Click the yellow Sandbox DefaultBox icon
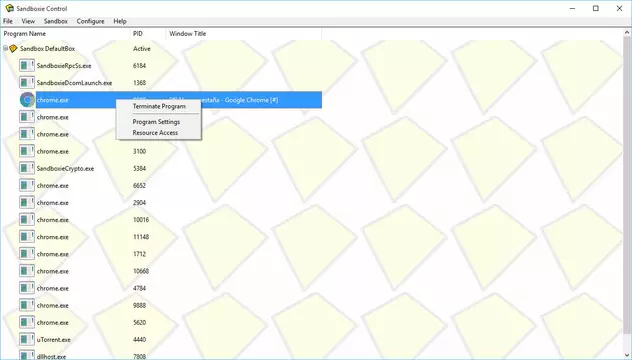 coord(13,49)
